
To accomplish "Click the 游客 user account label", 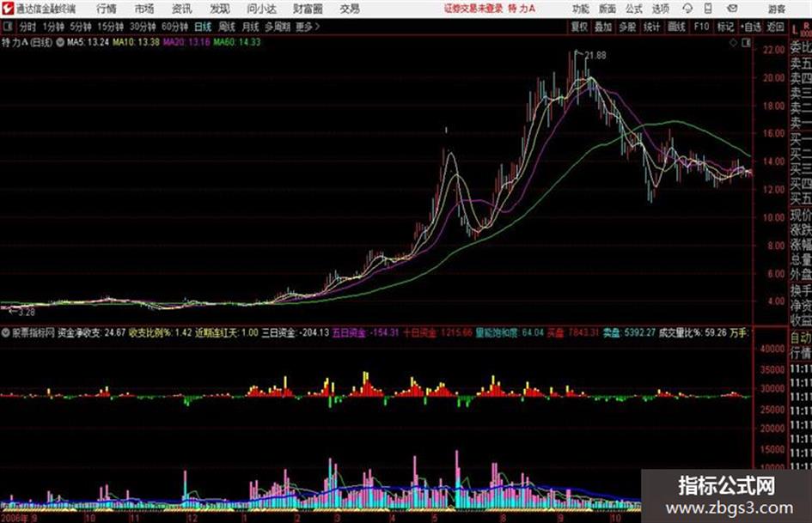I will (x=776, y=9).
